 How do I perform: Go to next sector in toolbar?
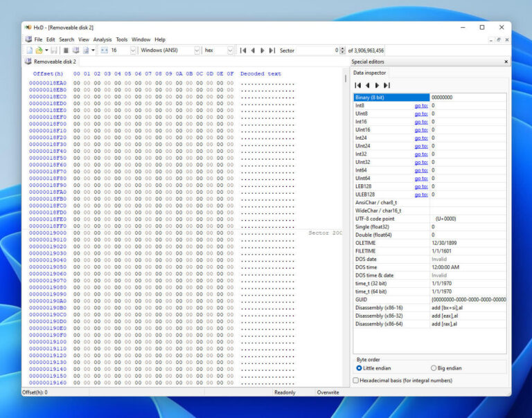tap(263, 51)
